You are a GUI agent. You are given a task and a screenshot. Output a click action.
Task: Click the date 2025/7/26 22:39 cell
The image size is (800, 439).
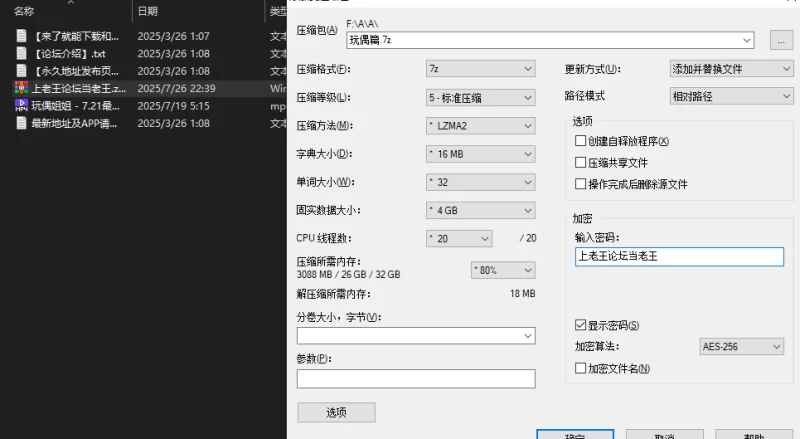pos(177,88)
